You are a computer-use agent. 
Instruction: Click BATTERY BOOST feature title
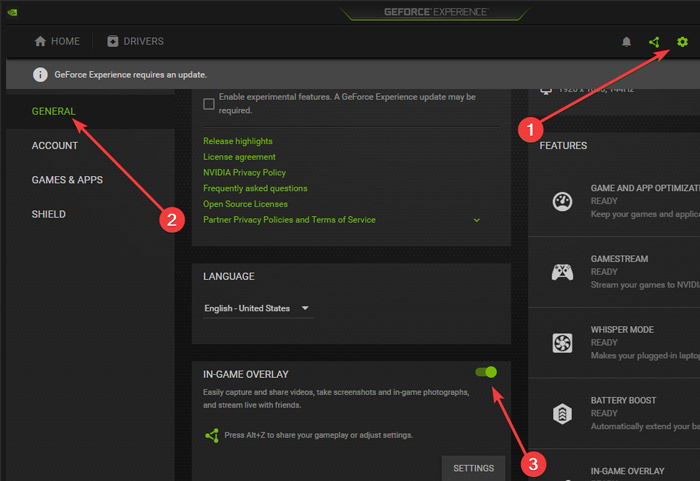(x=623, y=401)
